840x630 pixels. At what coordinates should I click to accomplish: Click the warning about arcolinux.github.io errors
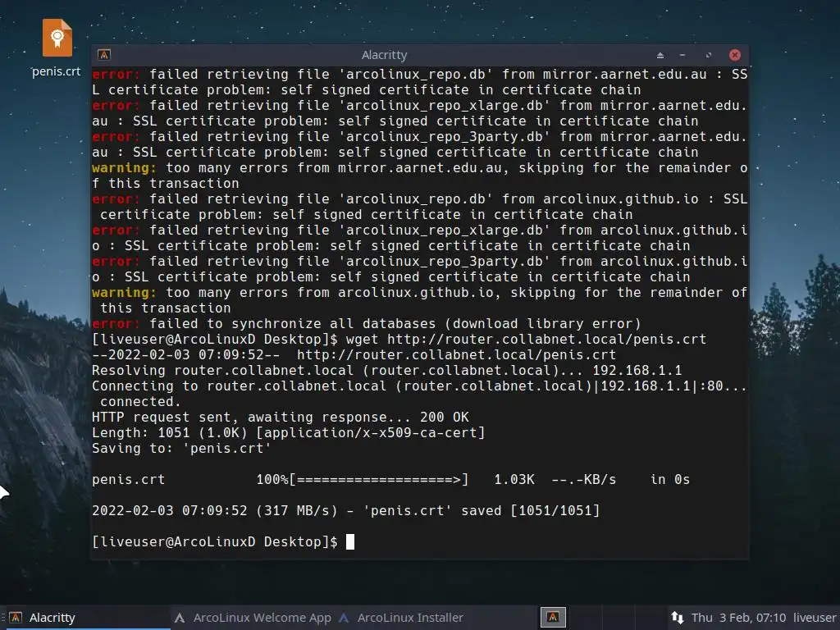coord(419,300)
